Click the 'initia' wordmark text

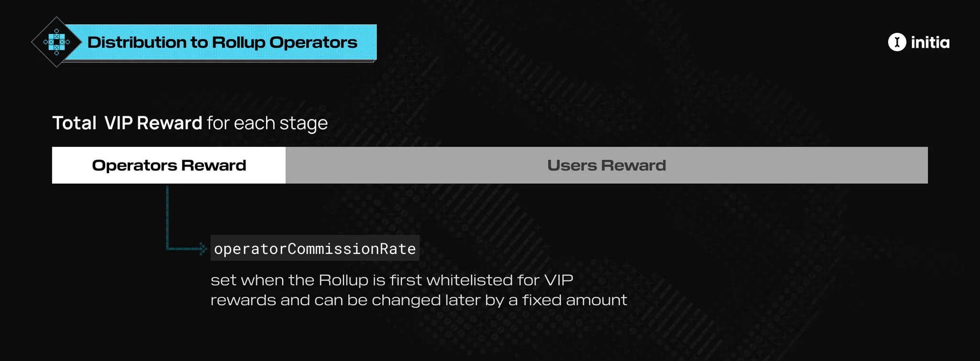point(930,43)
